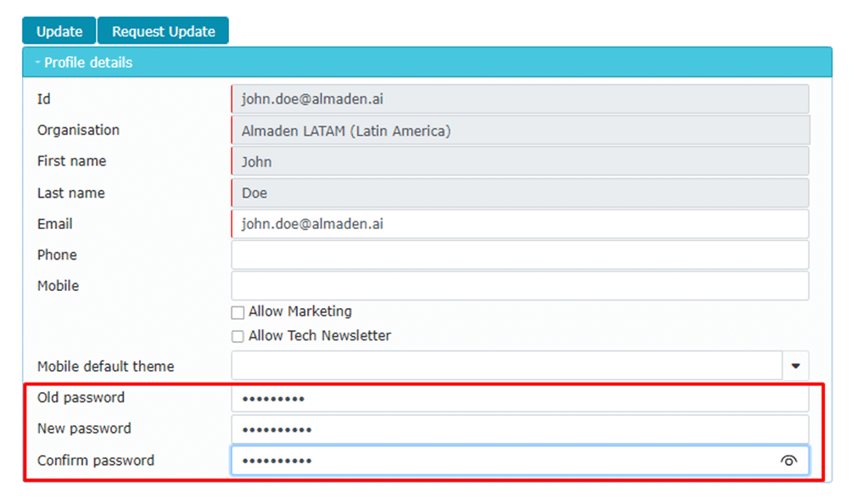Click the First name field containing John

tap(519, 161)
